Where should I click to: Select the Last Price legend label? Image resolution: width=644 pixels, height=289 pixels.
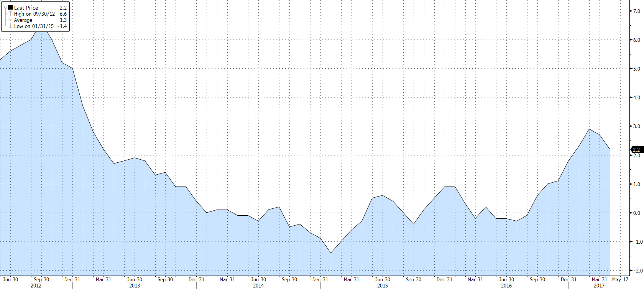click(x=26, y=8)
